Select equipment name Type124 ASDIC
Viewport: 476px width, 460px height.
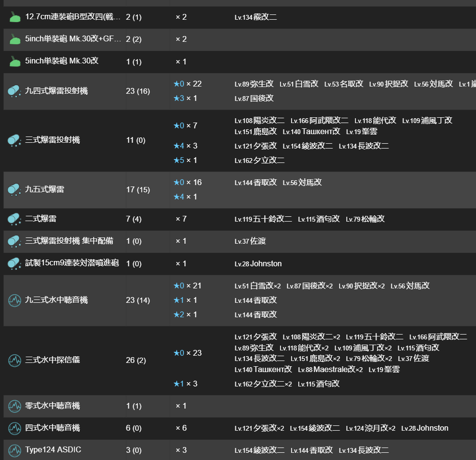53,450
